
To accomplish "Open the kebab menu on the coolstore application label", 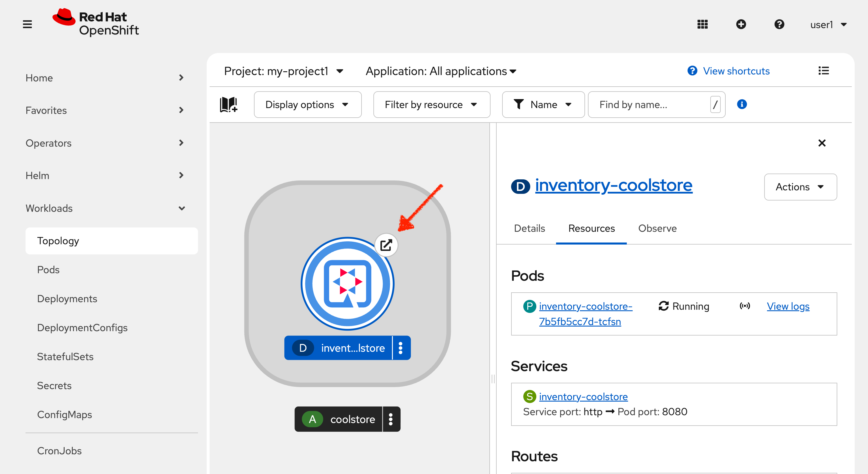I will pyautogui.click(x=391, y=419).
